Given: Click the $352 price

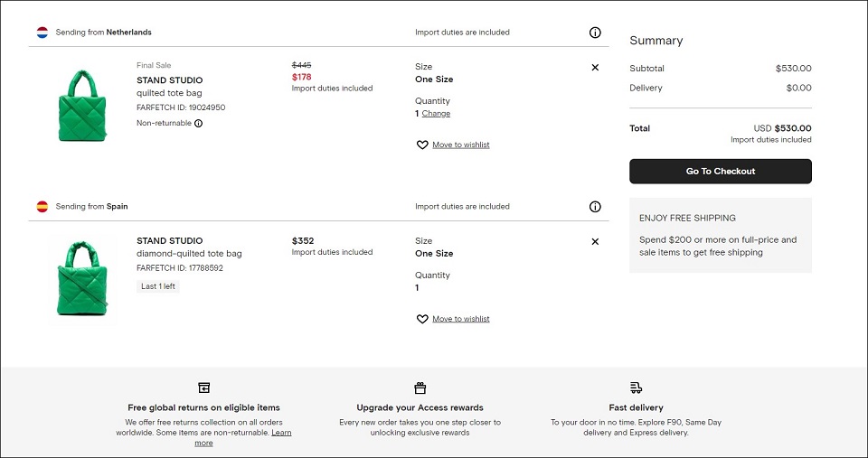Looking at the screenshot, I should [303, 241].
